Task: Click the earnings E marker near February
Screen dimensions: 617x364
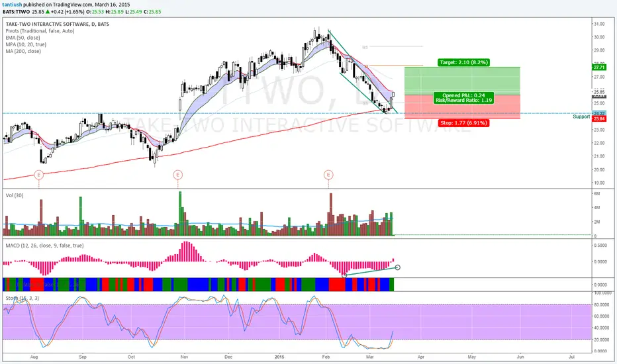Action: [328, 174]
